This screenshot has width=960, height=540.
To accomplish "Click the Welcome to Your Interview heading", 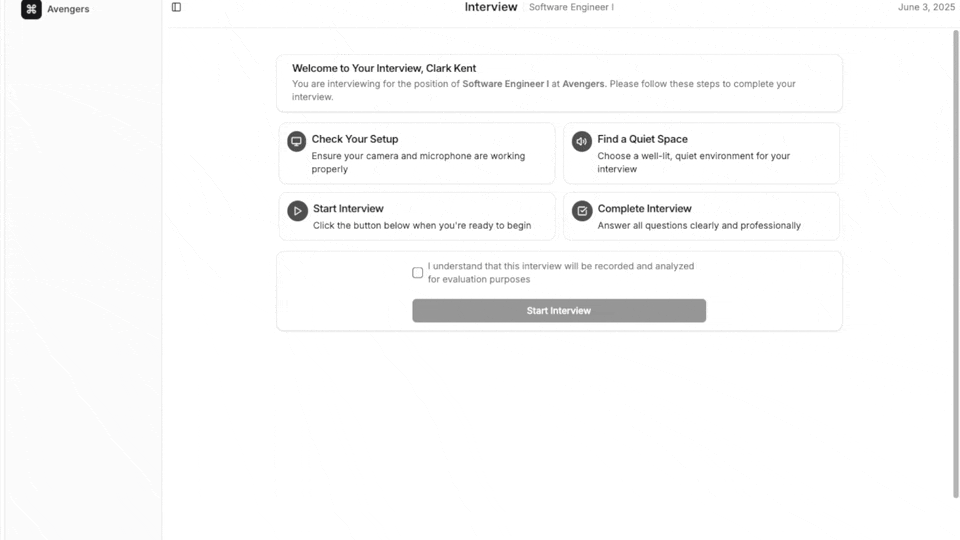I will pos(384,69).
